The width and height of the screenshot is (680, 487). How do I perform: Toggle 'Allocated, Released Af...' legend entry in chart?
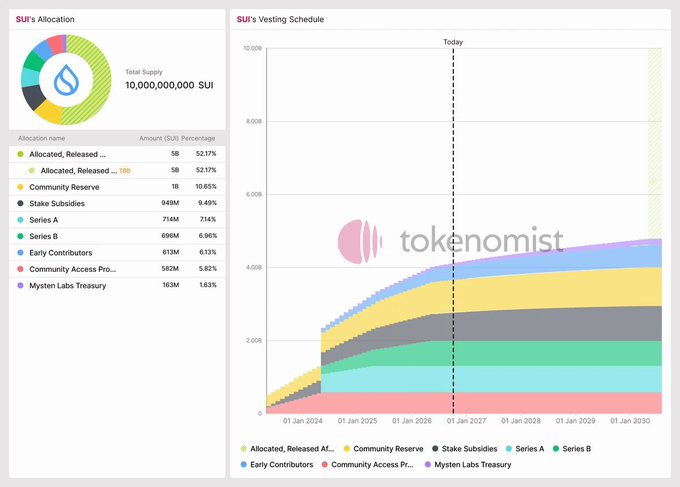coord(287,448)
